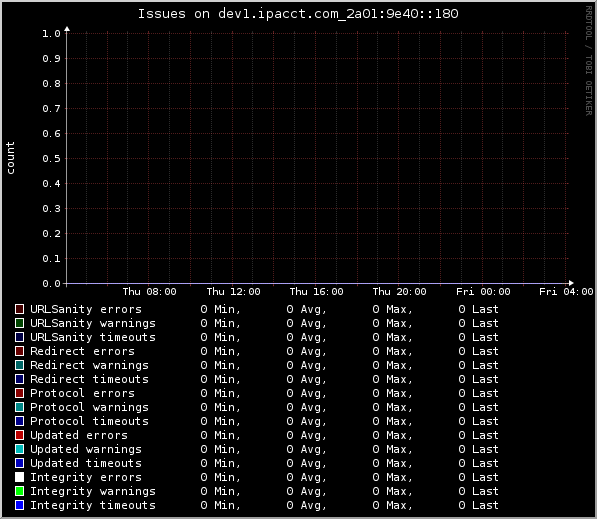Select the Fri 00:00 time axis label
Image resolution: width=597 pixels, height=519 pixels.
[483, 292]
